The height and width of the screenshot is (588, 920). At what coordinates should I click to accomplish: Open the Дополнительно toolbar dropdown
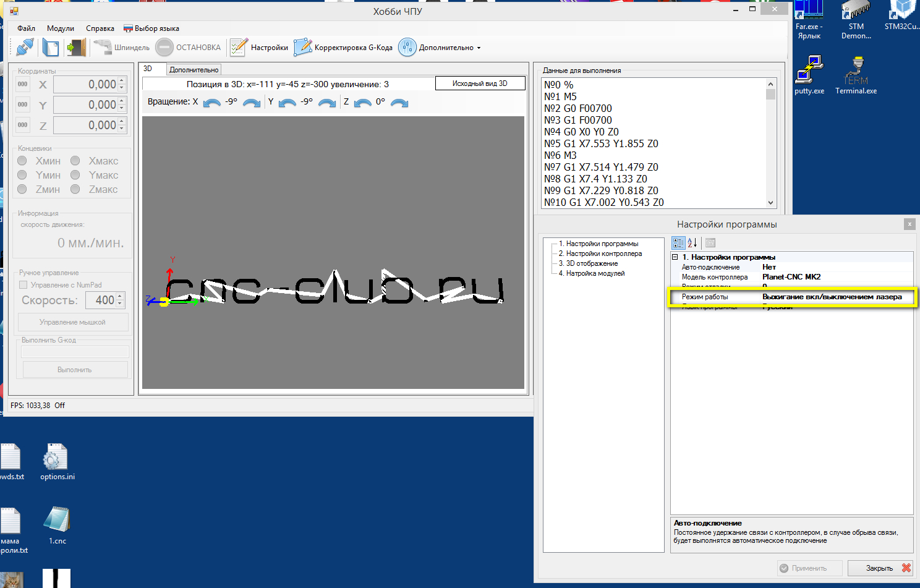[x=440, y=47]
